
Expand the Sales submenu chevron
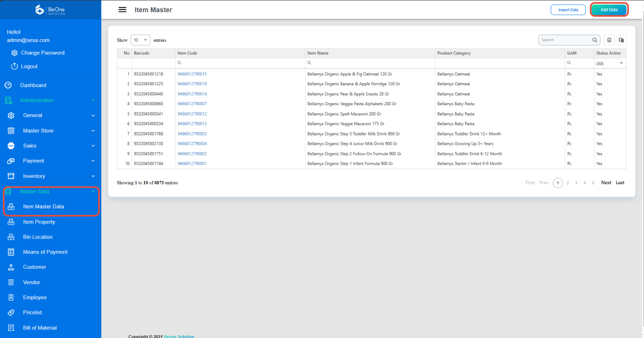93,146
